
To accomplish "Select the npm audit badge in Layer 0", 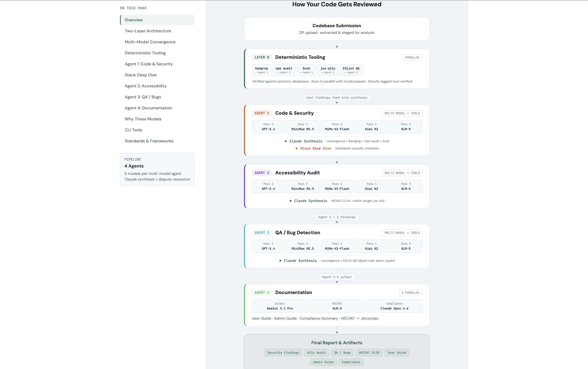I will click(284, 70).
